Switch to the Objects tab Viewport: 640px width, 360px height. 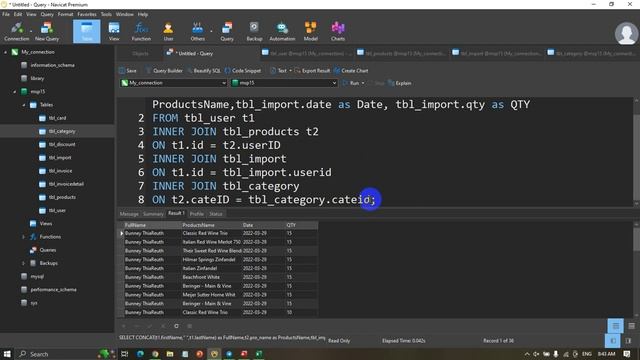click(140, 53)
